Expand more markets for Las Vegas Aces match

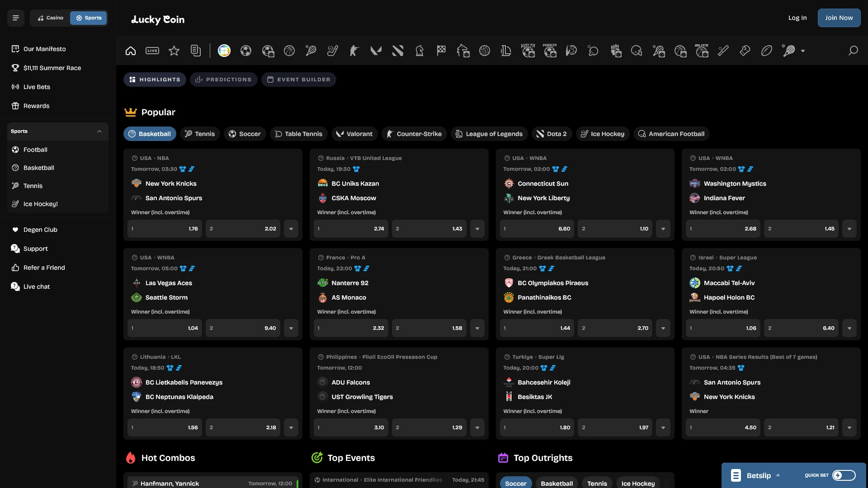291,328
